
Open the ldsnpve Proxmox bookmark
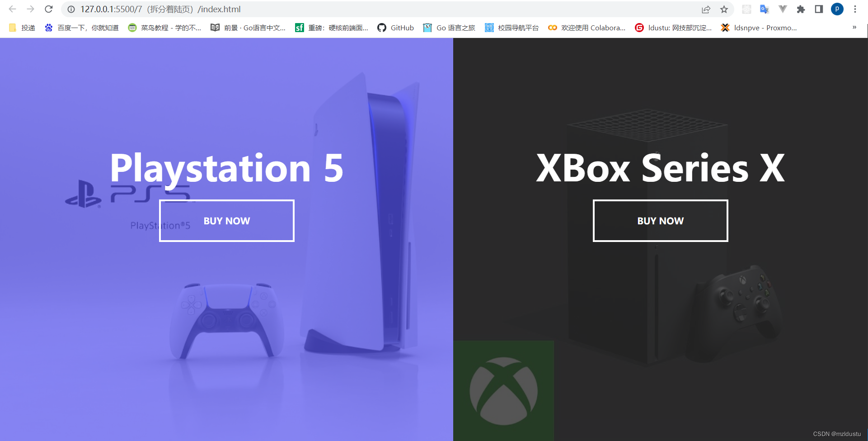point(759,28)
